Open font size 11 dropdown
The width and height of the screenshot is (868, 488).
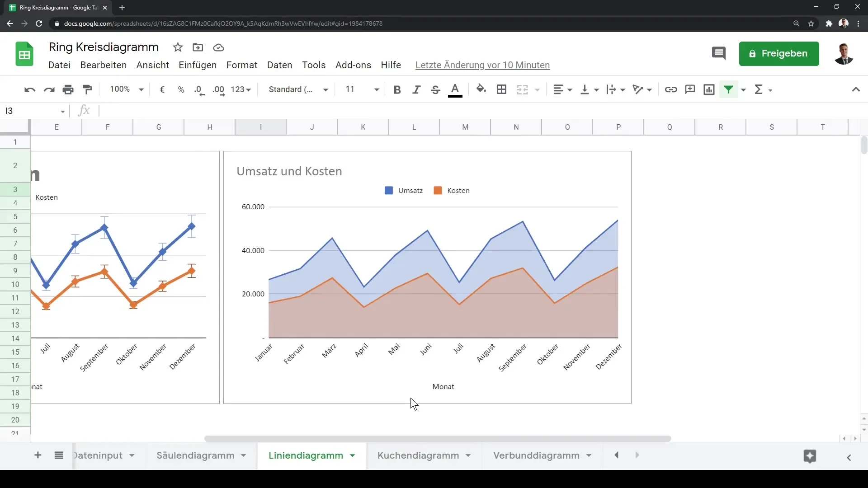pyautogui.click(x=362, y=89)
